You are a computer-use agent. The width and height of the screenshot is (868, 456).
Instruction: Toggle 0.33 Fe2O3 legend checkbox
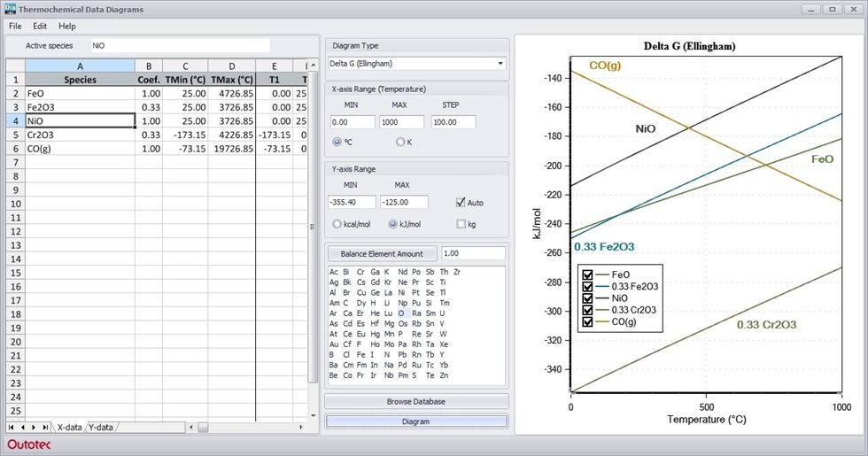click(x=588, y=286)
